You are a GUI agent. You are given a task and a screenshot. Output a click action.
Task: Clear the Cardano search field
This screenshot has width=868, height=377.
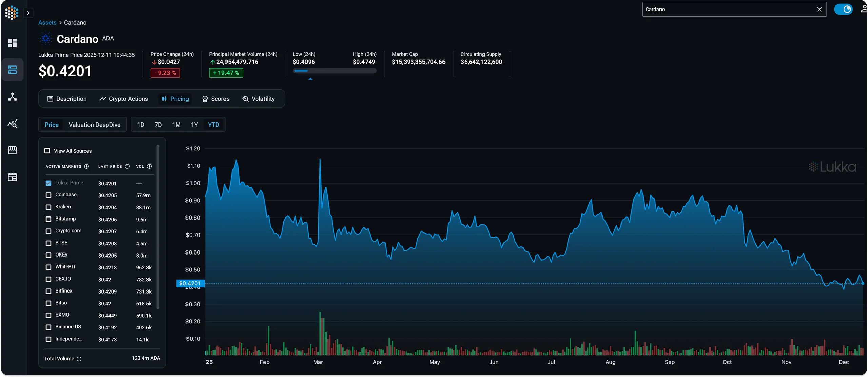pos(819,9)
